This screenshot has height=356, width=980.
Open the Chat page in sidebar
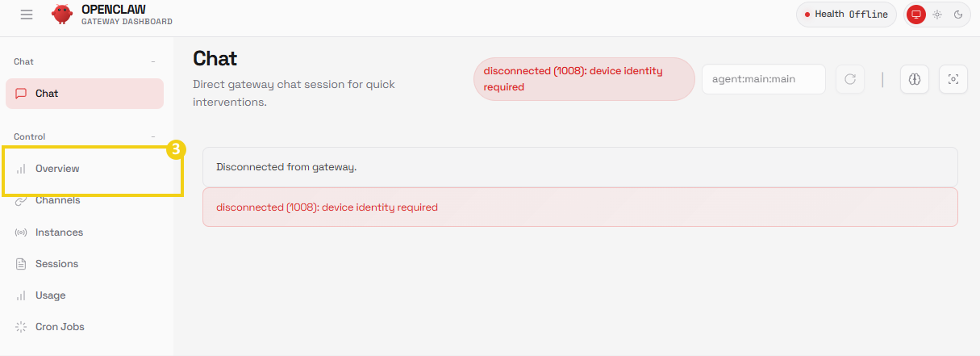pos(85,94)
